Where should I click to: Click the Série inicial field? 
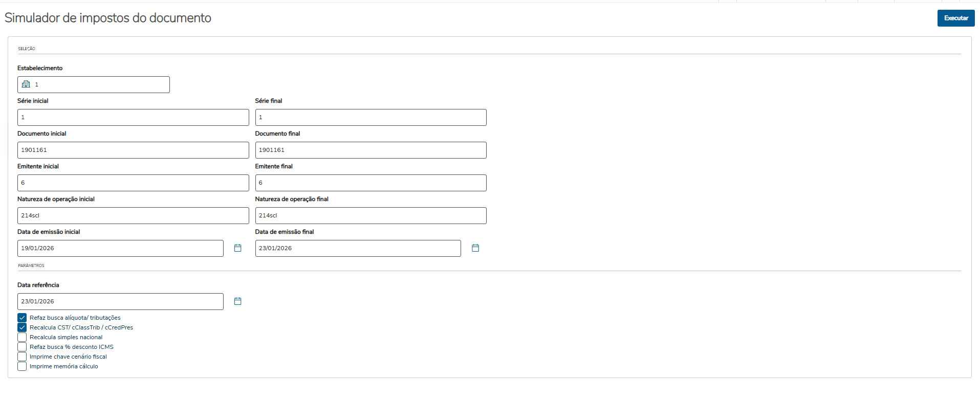[x=133, y=117]
